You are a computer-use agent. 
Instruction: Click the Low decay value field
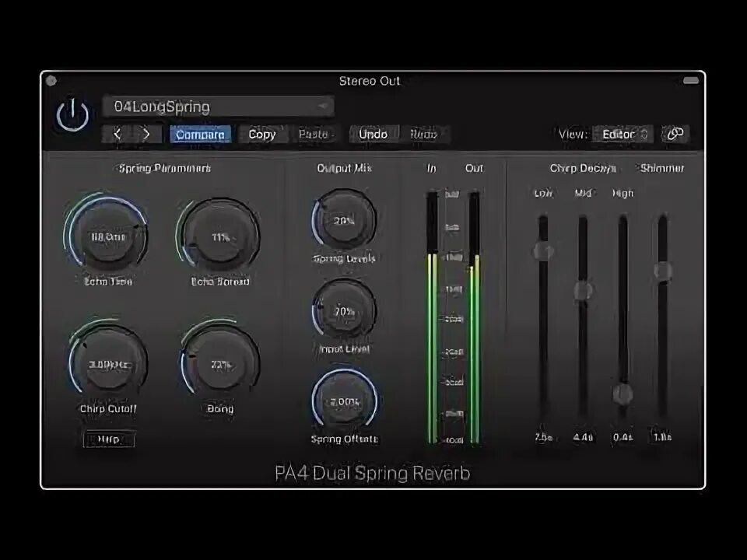click(543, 436)
